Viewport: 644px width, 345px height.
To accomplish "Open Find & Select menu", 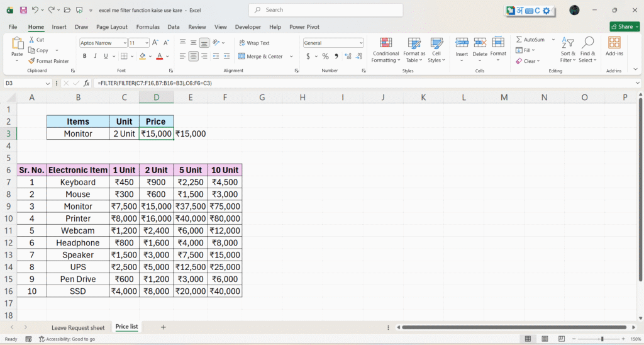I will pyautogui.click(x=588, y=50).
